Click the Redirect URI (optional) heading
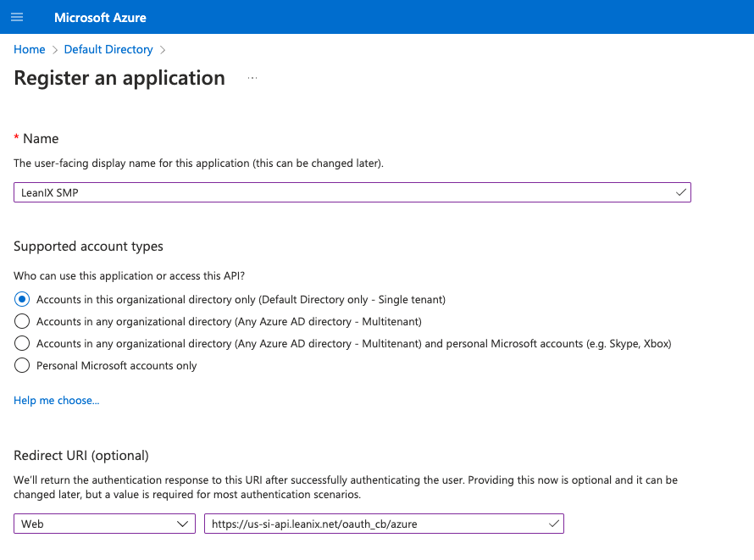The image size is (754, 560). click(x=81, y=455)
